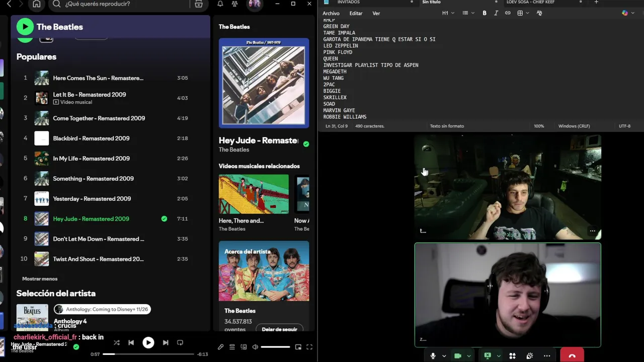Add a new Notepad tab
Screen dimensions: 644x362
tap(596, 3)
